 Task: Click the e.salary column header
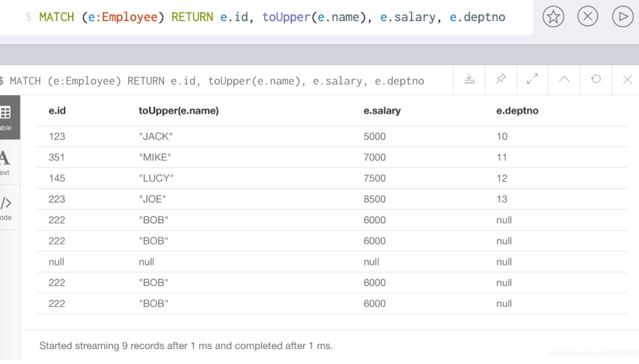coord(382,111)
